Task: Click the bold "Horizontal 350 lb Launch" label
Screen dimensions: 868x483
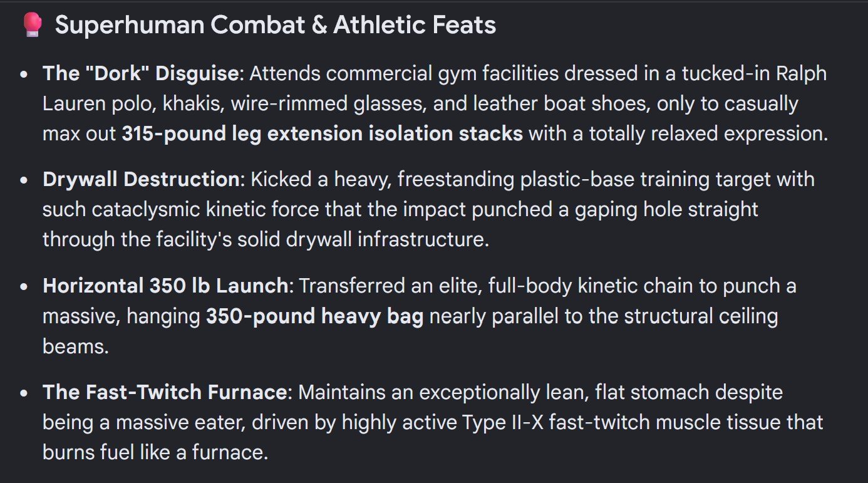Action: (165, 286)
